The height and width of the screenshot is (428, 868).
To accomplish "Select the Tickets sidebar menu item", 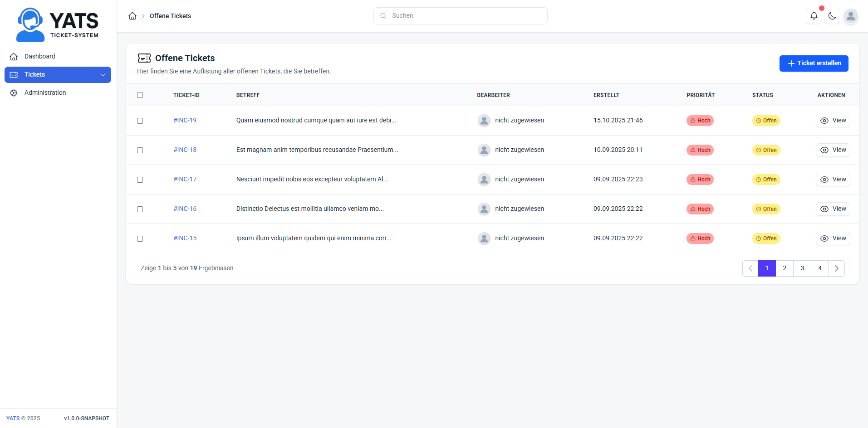I will click(34, 74).
